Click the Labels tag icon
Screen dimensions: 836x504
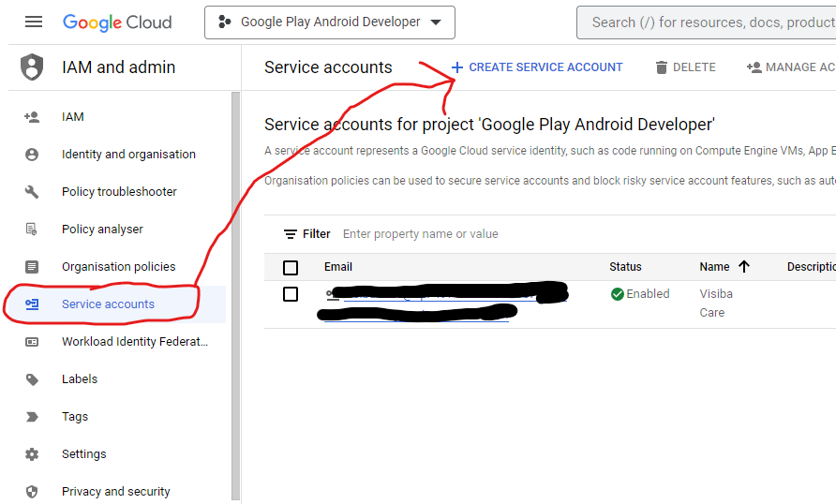[x=32, y=379]
